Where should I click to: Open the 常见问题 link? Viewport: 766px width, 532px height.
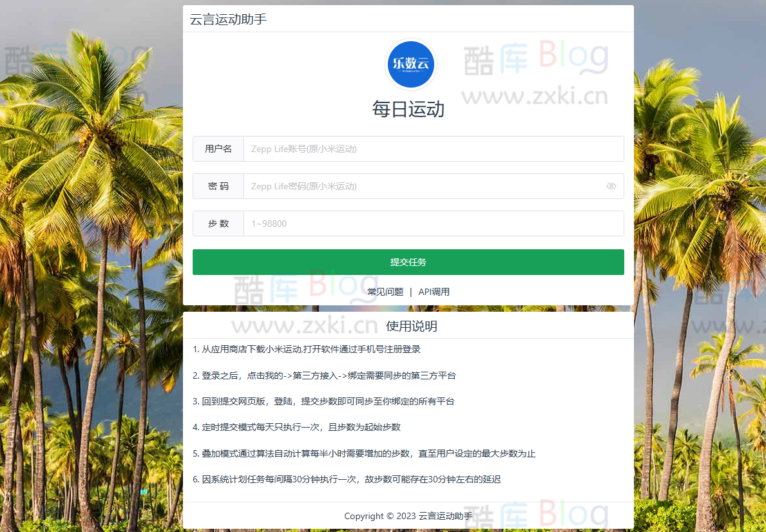point(385,291)
